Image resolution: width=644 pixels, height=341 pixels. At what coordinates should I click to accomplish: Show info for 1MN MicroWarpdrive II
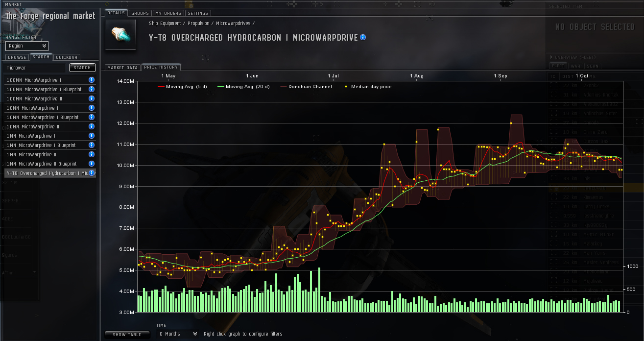point(92,154)
